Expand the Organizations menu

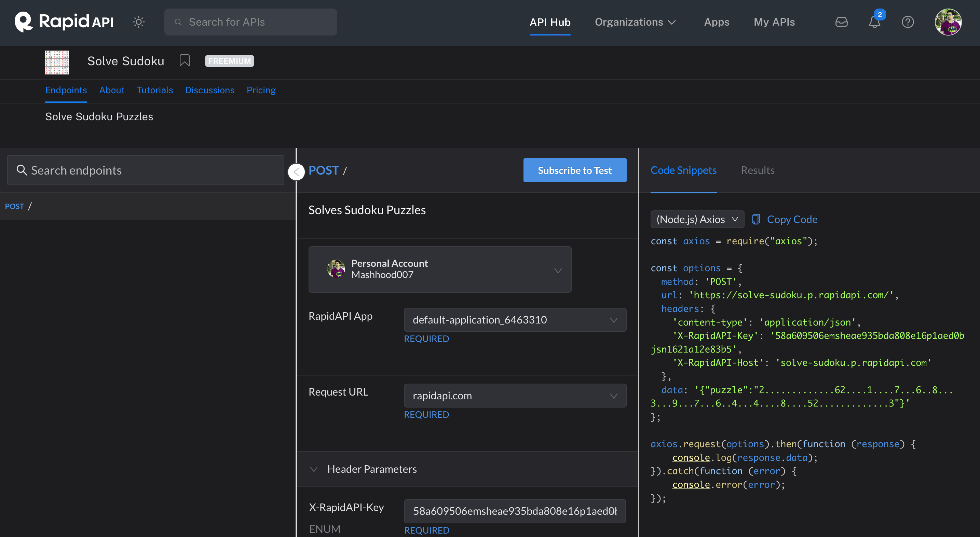tap(635, 22)
